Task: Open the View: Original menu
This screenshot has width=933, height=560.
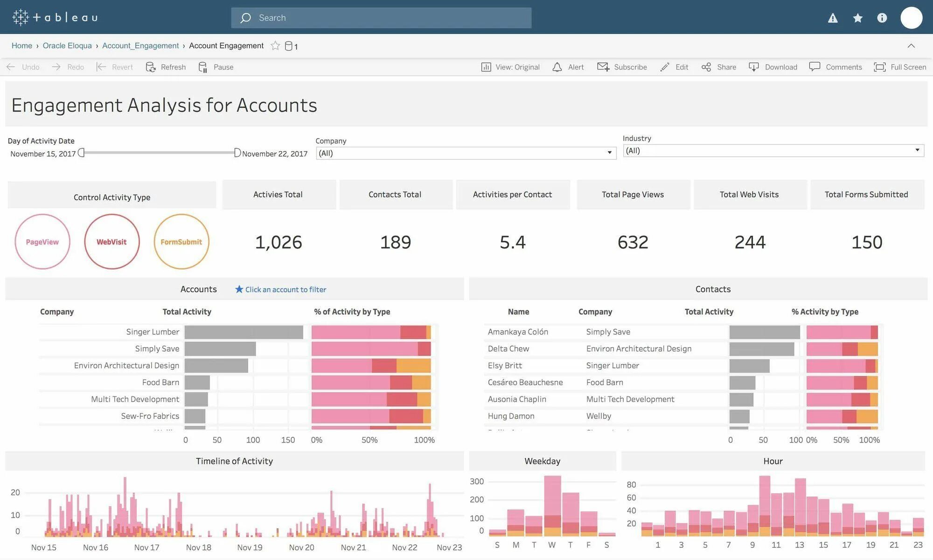Action: pos(510,67)
